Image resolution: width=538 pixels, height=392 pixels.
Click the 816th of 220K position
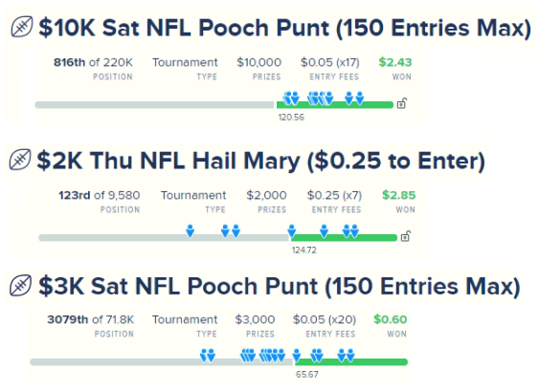93,62
